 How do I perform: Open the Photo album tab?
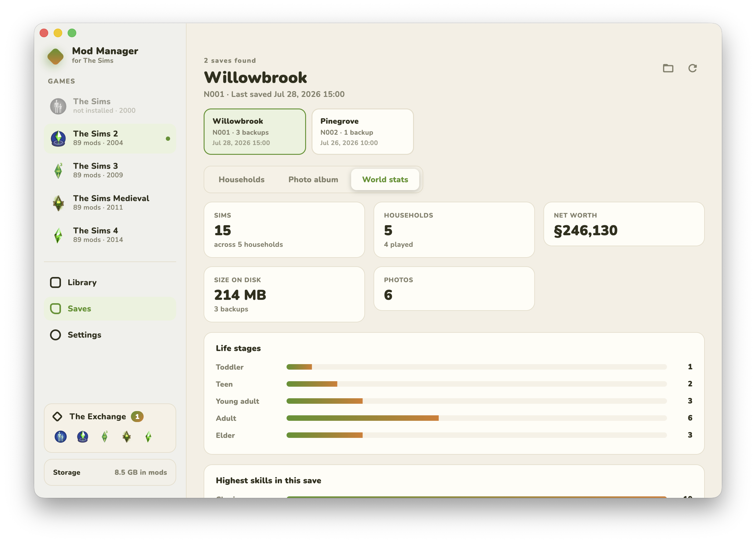[313, 179]
